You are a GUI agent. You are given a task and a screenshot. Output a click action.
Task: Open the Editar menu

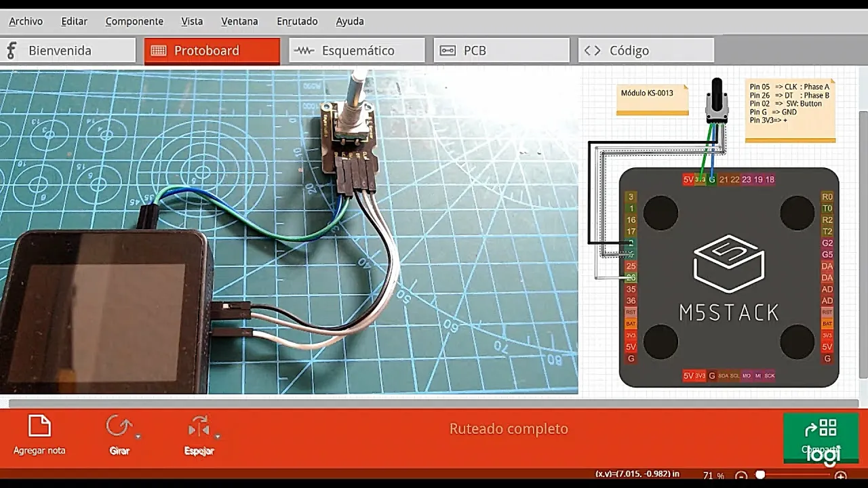click(74, 21)
